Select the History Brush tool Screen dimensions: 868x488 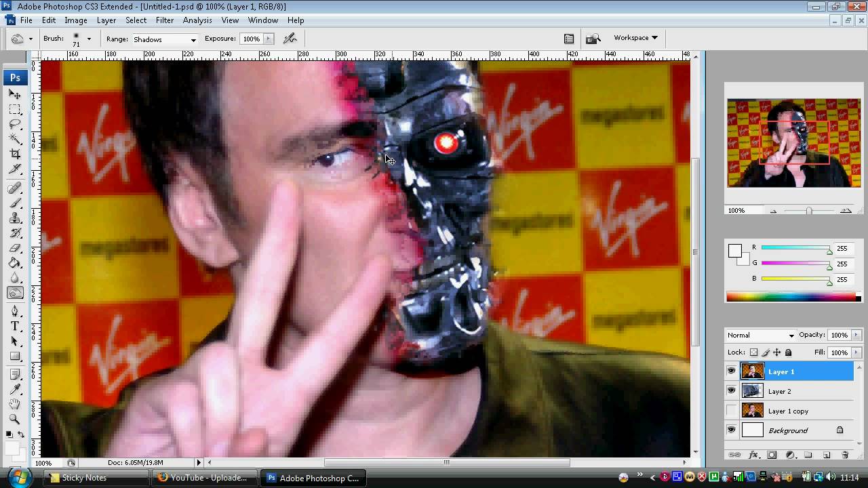(15, 232)
